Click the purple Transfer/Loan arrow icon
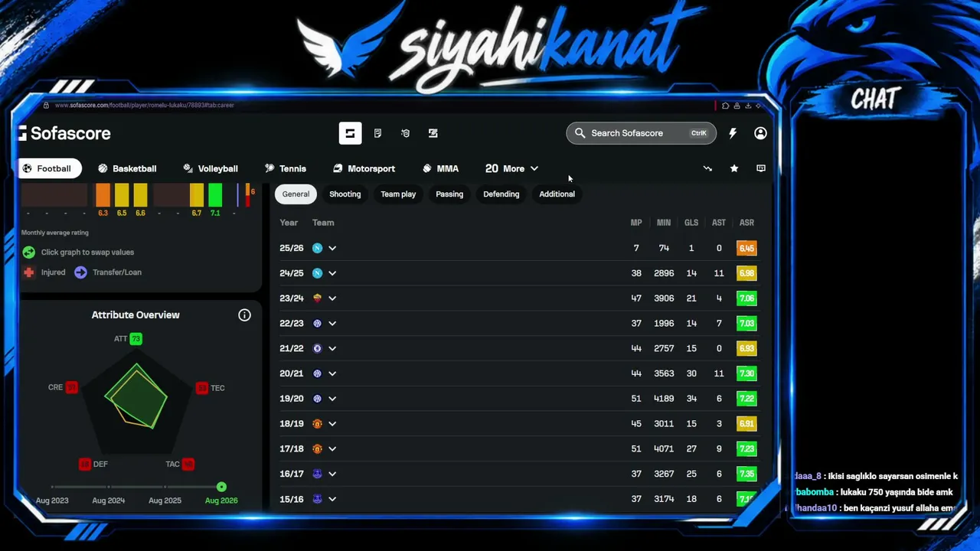Image resolution: width=980 pixels, height=551 pixels. (x=80, y=272)
